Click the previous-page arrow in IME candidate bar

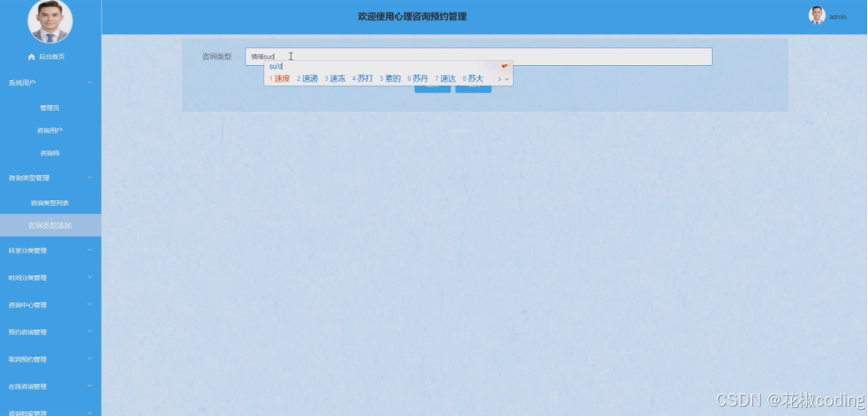pos(493,79)
